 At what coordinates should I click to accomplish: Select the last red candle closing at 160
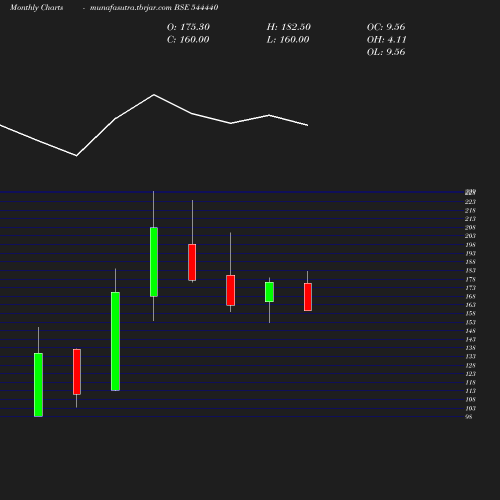308,297
